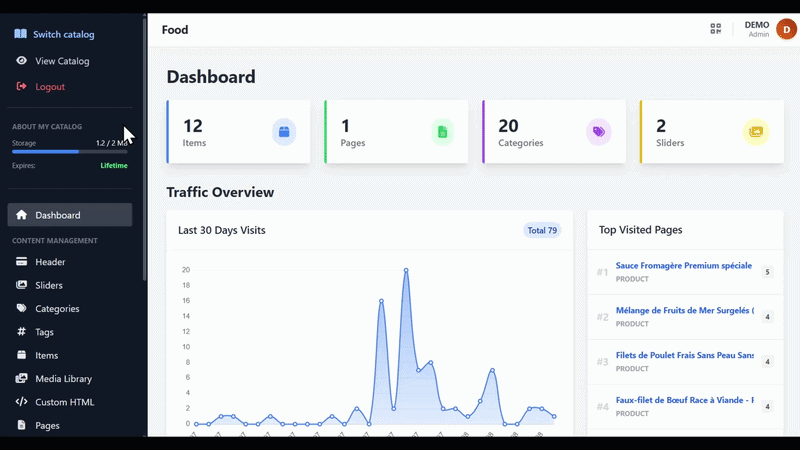
Task: Click the yellow images icon on Sliders card
Action: click(x=756, y=132)
